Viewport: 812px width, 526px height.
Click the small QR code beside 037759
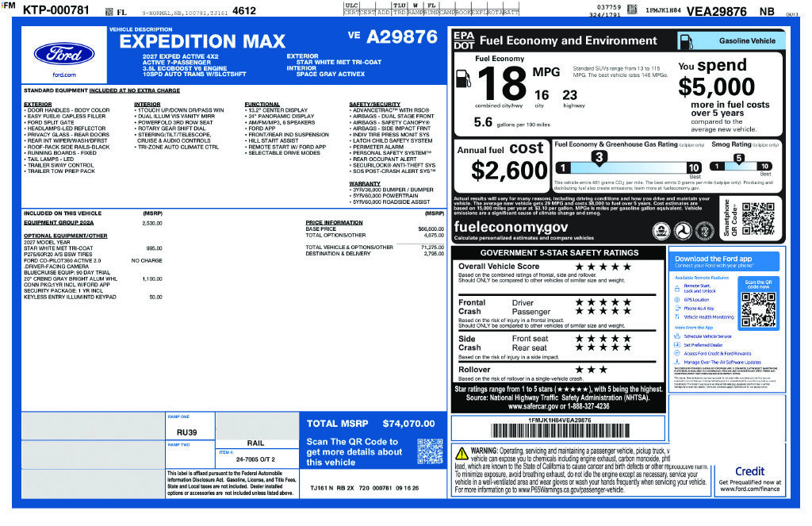coord(632,9)
